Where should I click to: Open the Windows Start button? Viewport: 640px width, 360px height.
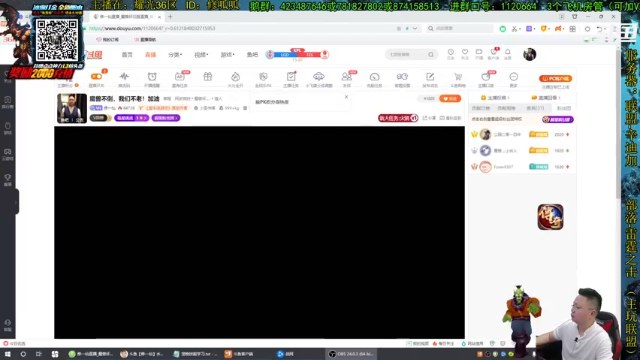click(7, 354)
